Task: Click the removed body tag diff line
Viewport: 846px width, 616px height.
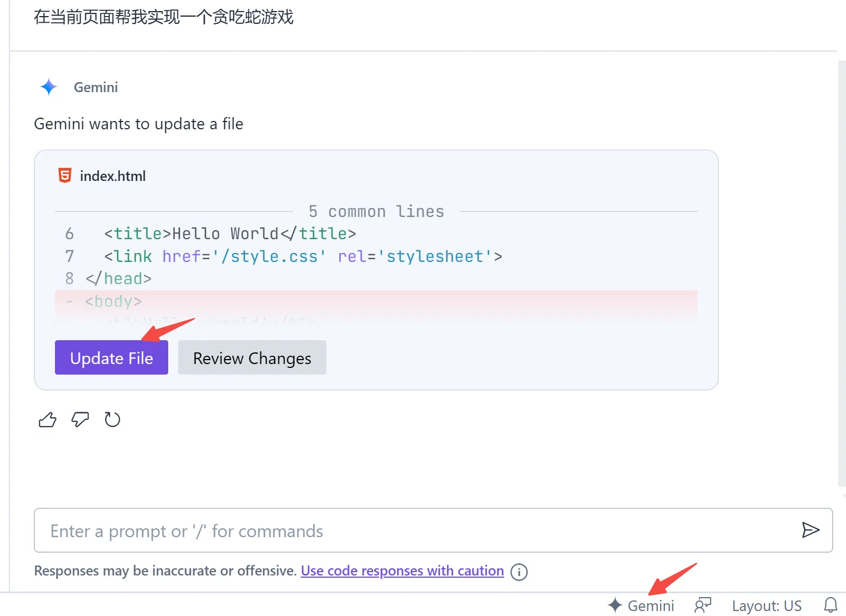Action: 376,301
